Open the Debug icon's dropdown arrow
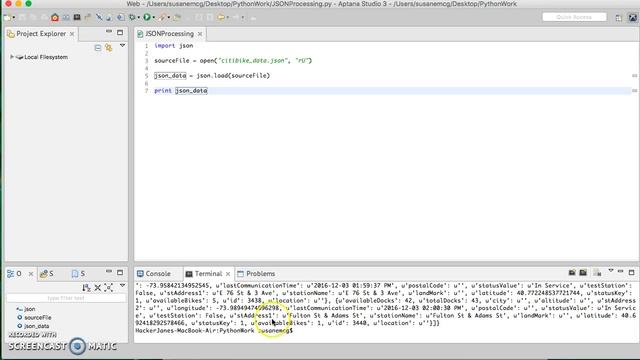The image size is (640, 360). pyautogui.click(x=139, y=18)
